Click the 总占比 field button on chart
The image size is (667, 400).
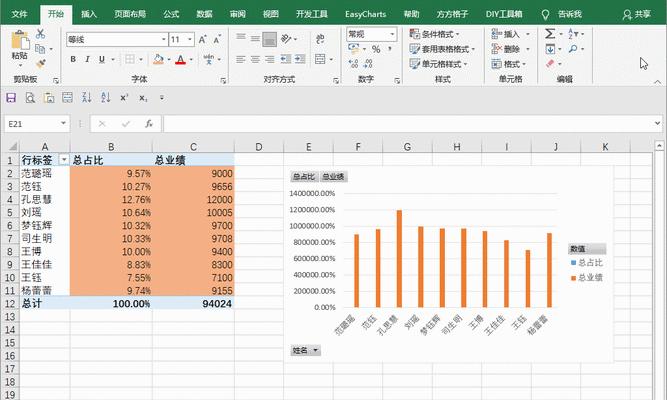(x=304, y=177)
